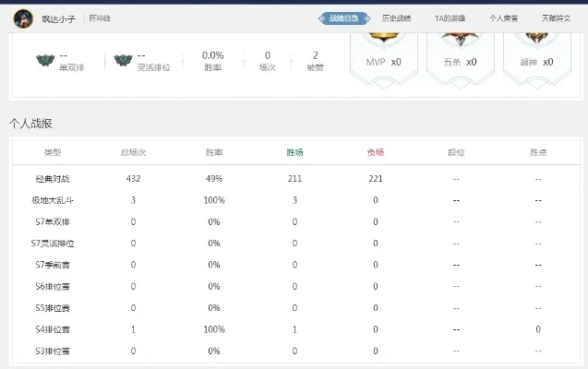Select the 极地大乱斗 row label
The height and width of the screenshot is (369, 588).
[53, 199]
